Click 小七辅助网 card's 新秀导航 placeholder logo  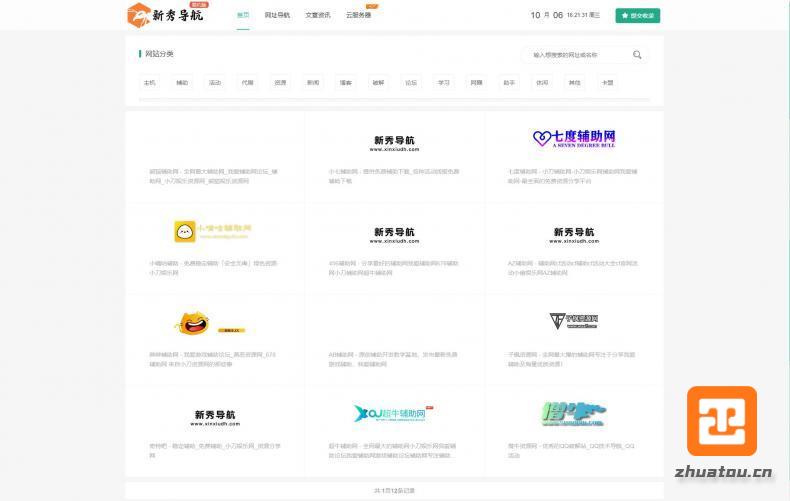394,143
